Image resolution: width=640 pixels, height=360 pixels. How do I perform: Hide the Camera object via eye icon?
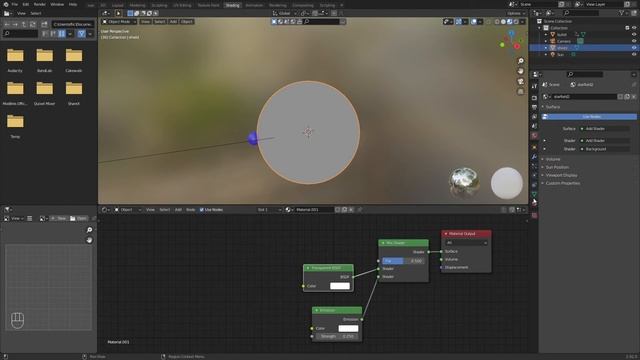coord(634,41)
